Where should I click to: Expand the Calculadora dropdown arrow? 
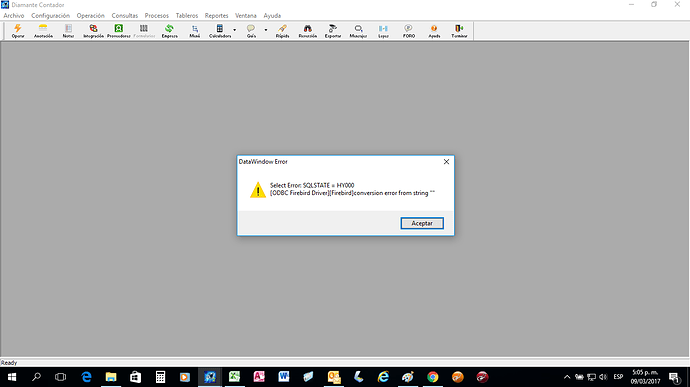click(235, 30)
